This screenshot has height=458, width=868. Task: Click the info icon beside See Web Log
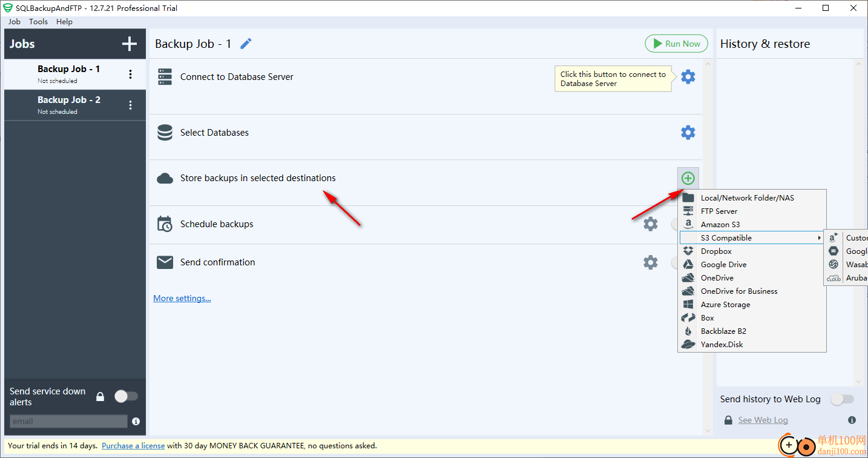(x=852, y=420)
